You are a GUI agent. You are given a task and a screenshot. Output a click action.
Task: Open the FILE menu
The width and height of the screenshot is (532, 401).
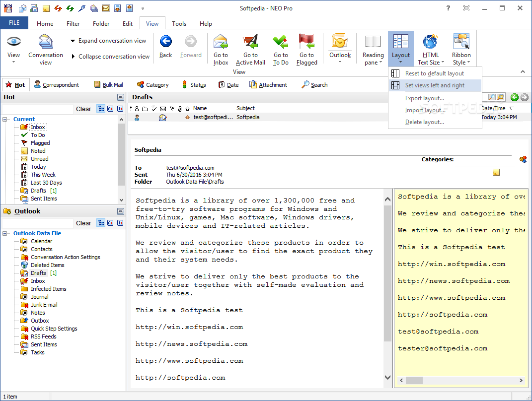14,23
